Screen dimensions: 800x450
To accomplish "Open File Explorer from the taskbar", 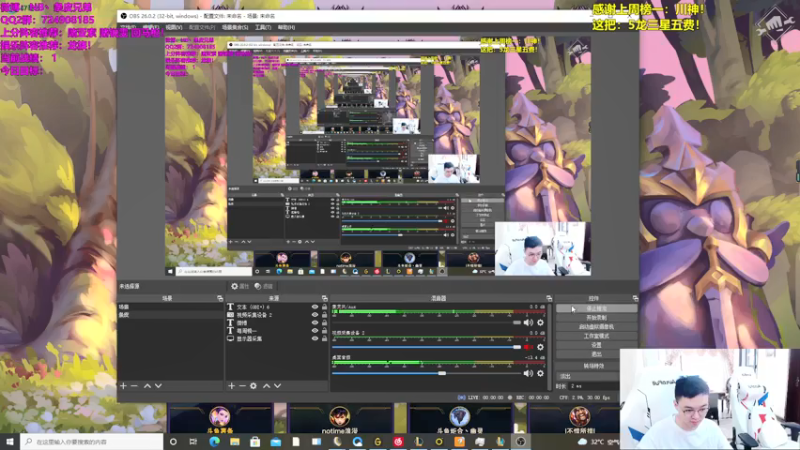I will pos(235,442).
